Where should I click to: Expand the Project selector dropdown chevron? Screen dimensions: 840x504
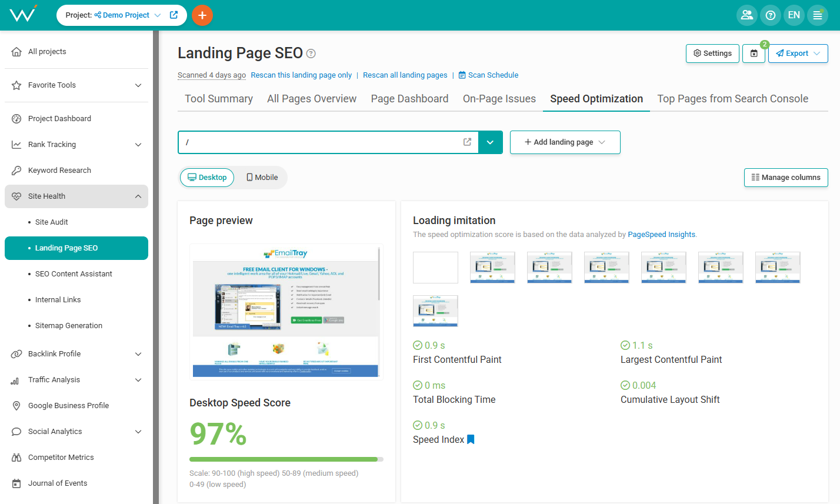point(158,15)
